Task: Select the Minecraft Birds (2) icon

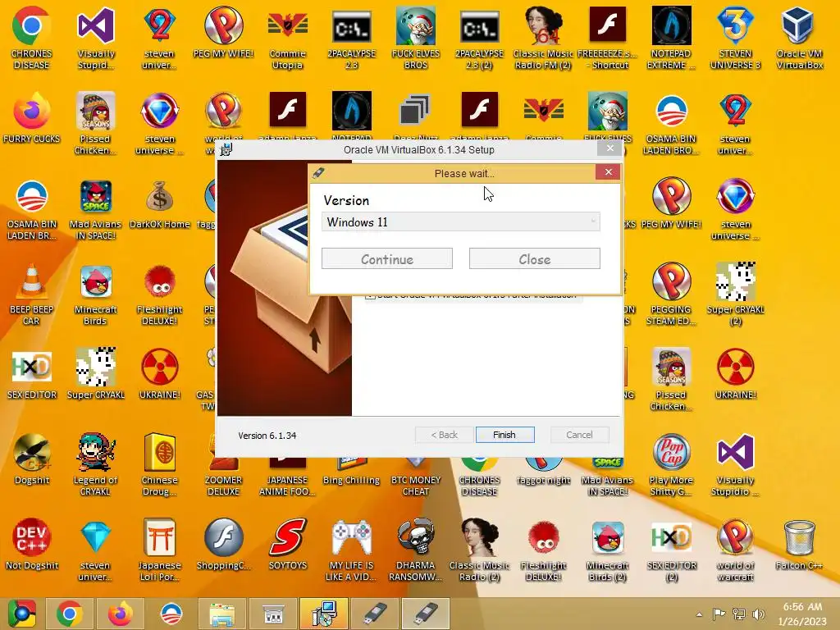Action: click(x=608, y=550)
